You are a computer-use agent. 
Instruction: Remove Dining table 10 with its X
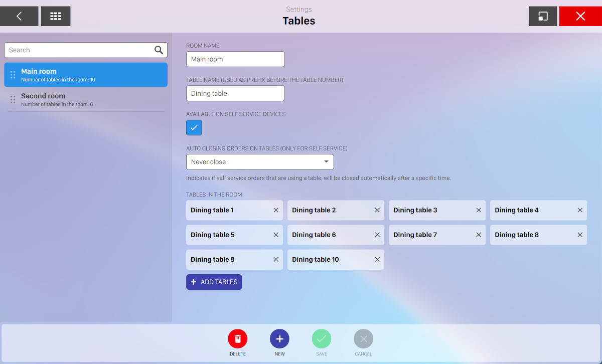click(x=377, y=259)
